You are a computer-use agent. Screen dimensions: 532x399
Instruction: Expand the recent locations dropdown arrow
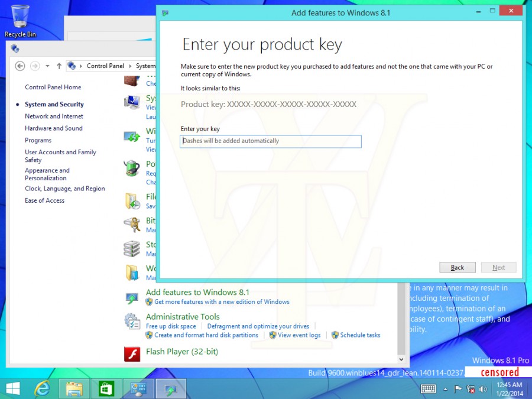pos(47,66)
